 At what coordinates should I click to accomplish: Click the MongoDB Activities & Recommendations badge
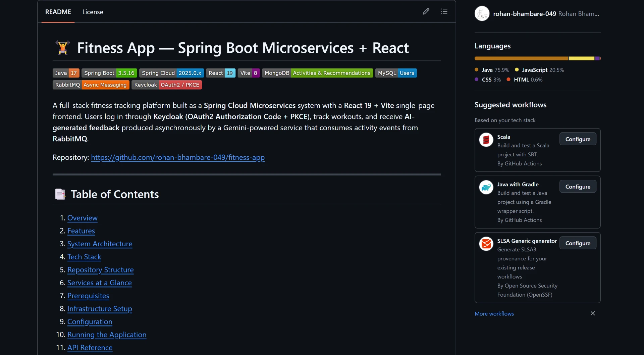click(x=317, y=73)
